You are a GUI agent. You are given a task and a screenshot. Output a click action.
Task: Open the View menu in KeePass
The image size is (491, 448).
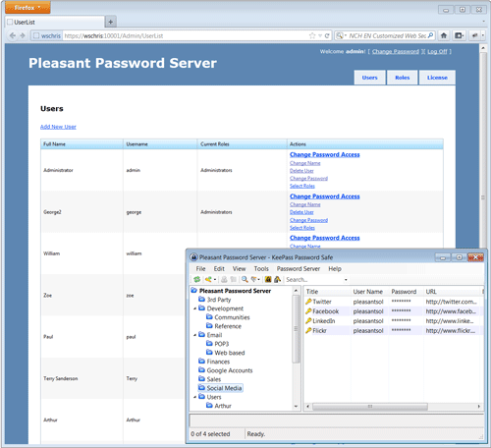[239, 269]
